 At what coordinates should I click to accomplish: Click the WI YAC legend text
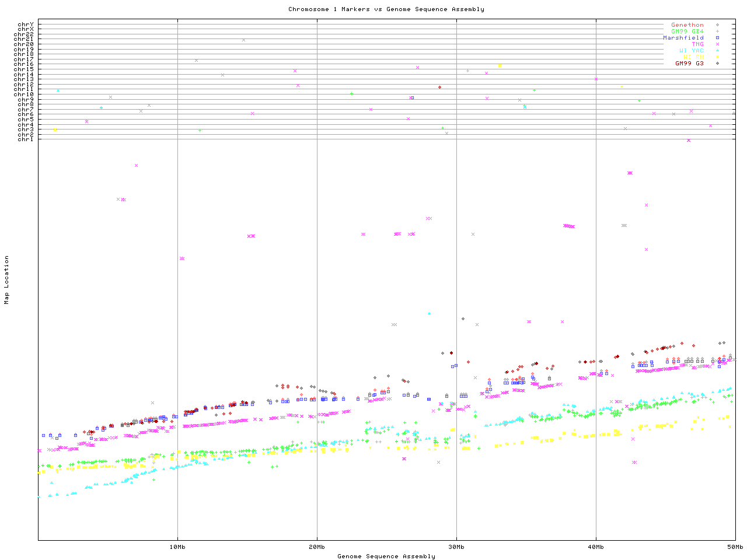[x=691, y=51]
